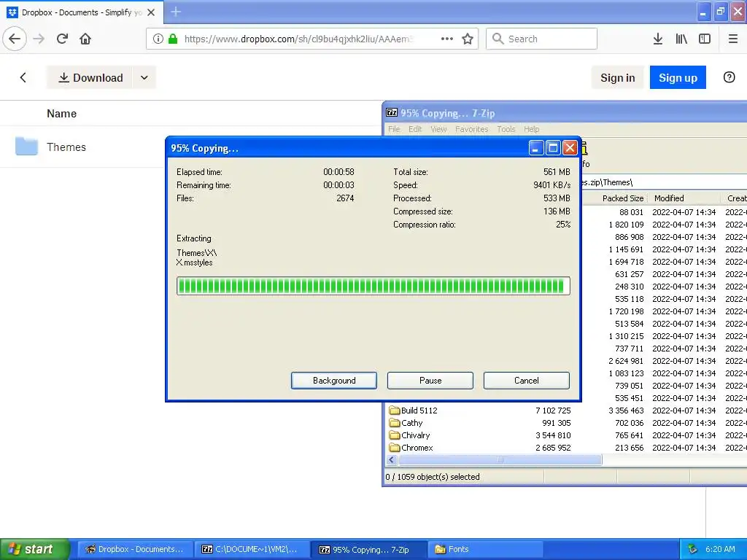
Task: Open the 7-Zip View menu
Action: [x=438, y=129]
